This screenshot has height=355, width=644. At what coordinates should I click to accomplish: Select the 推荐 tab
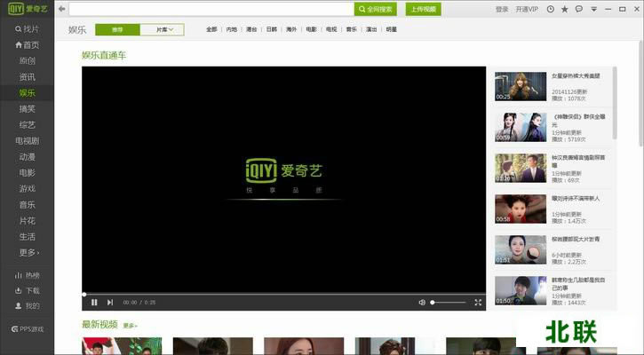click(x=117, y=29)
